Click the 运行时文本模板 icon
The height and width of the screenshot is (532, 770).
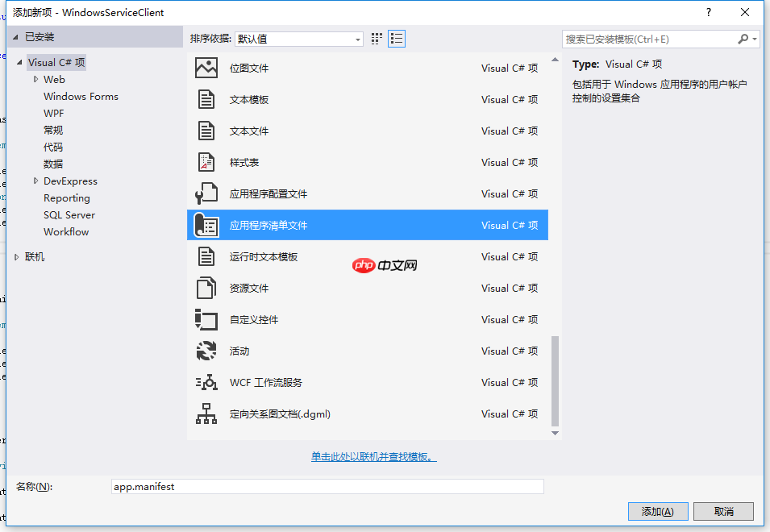click(x=206, y=256)
